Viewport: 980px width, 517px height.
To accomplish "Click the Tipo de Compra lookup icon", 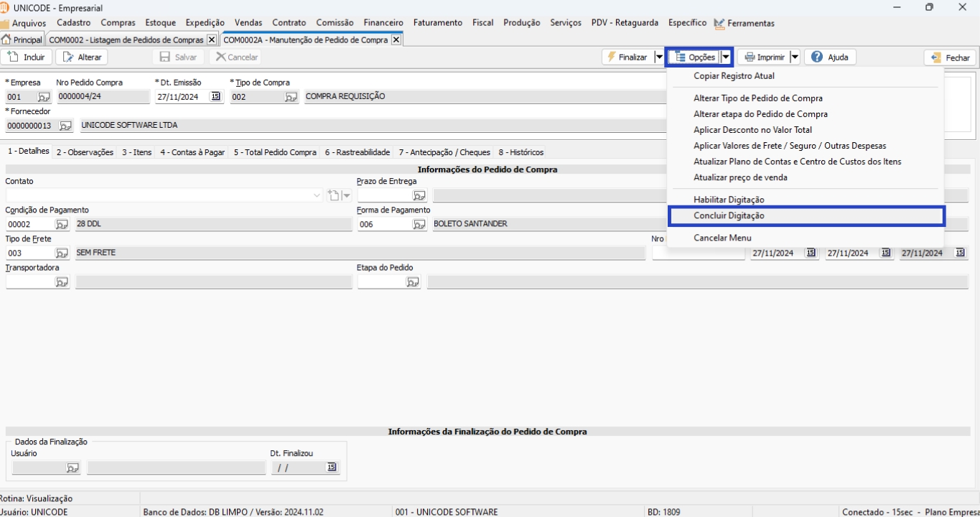I will [x=291, y=97].
